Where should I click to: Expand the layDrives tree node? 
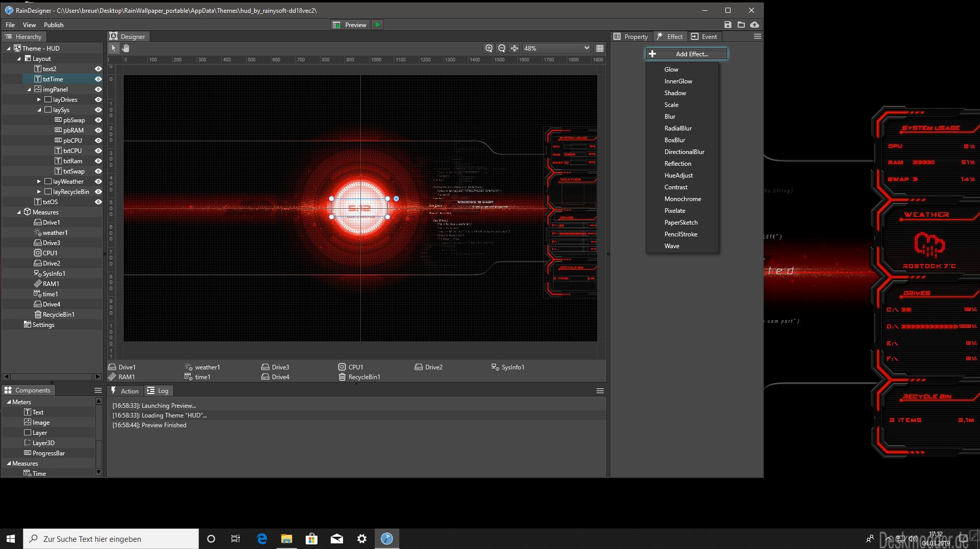39,100
